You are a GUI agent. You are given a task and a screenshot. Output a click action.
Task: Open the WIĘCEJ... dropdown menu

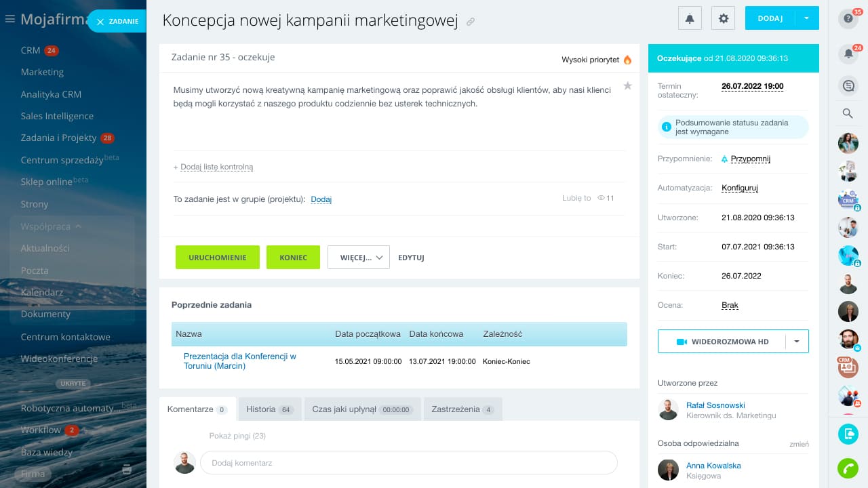(x=358, y=258)
